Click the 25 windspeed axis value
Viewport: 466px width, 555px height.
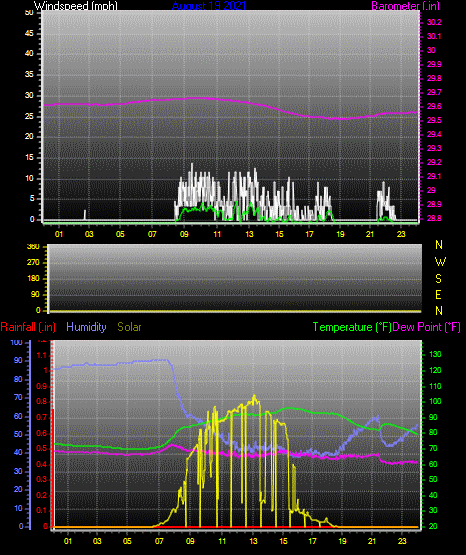(x=29, y=116)
